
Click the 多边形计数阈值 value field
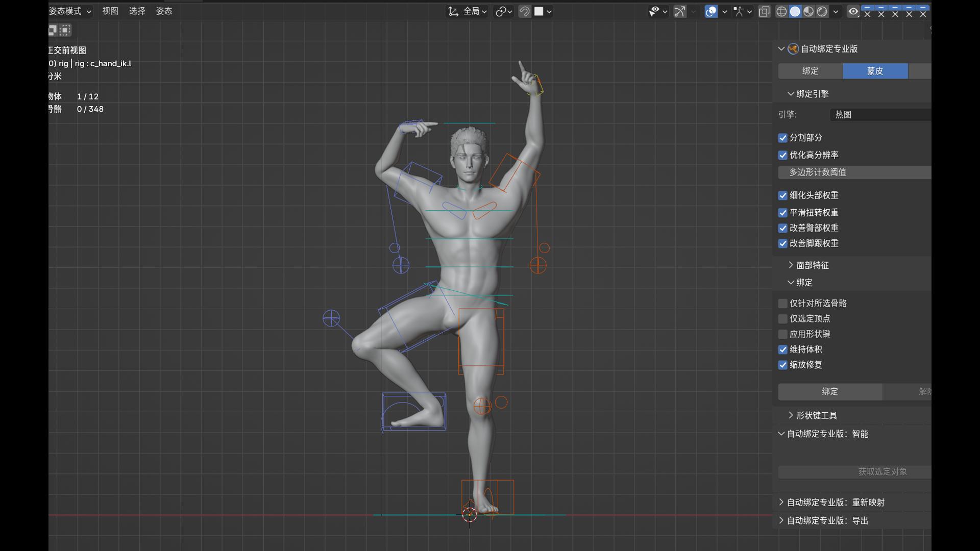(x=854, y=172)
